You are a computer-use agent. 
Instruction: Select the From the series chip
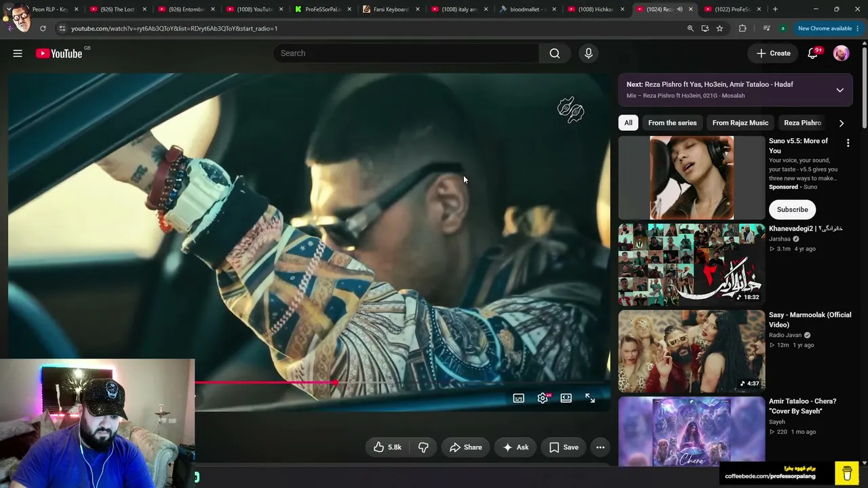point(672,123)
